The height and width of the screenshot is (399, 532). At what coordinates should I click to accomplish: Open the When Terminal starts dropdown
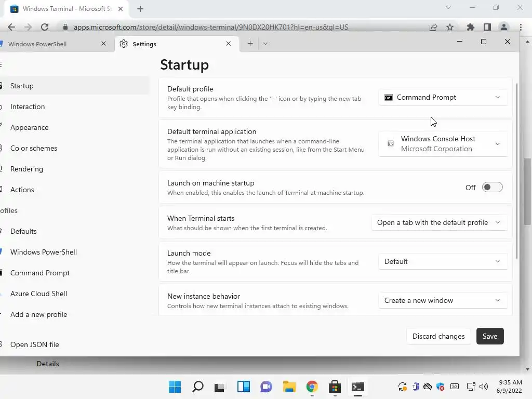[439, 222]
